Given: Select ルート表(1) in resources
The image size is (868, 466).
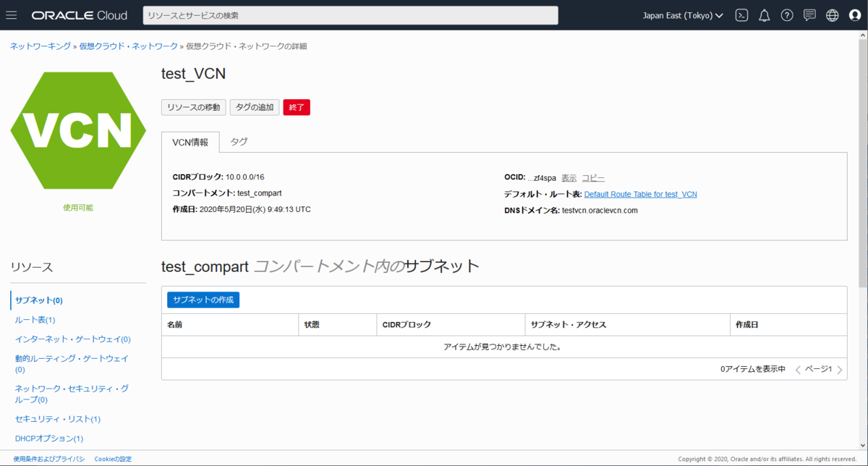Looking at the screenshot, I should click(35, 320).
